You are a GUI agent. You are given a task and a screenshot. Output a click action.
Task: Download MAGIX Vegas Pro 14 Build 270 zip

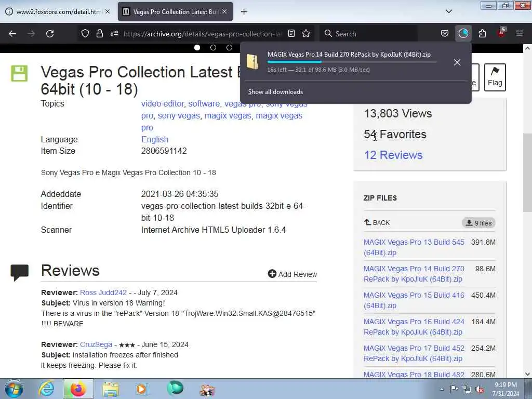(414, 274)
